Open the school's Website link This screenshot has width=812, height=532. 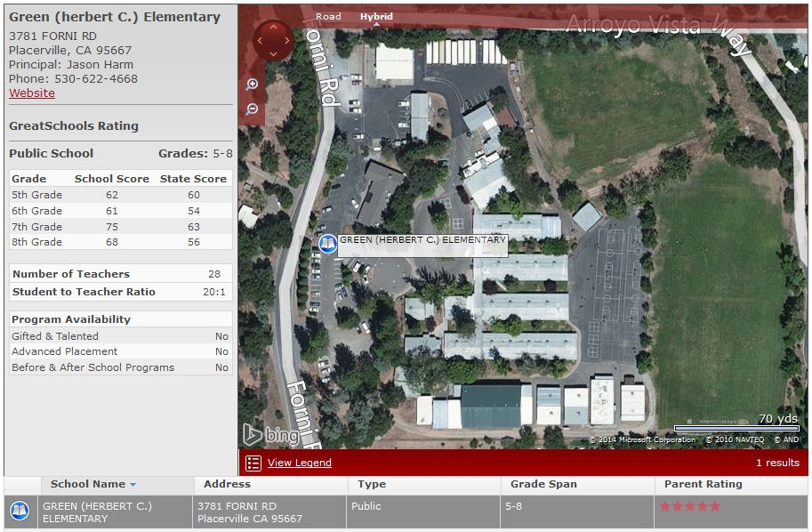(31, 93)
